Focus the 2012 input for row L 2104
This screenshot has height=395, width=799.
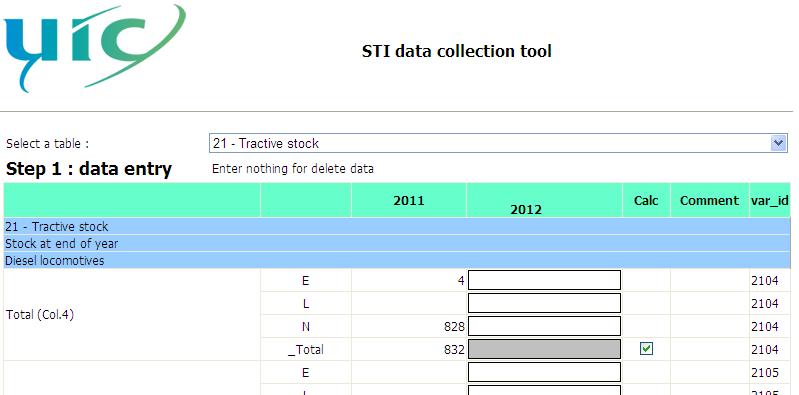(x=544, y=303)
